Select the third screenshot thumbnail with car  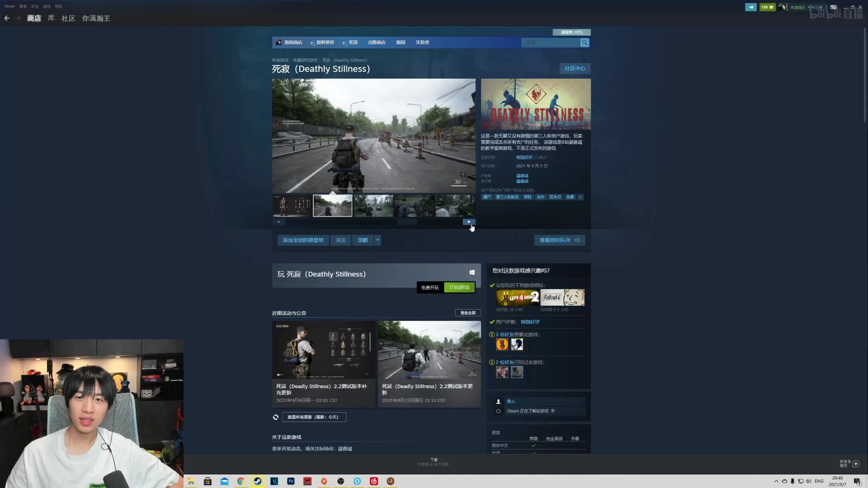tap(373, 206)
